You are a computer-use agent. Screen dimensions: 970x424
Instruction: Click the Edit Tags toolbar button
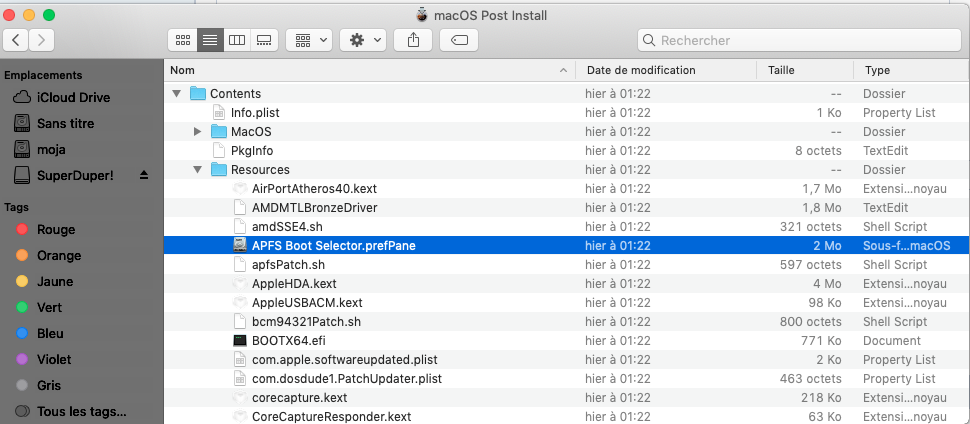point(459,40)
